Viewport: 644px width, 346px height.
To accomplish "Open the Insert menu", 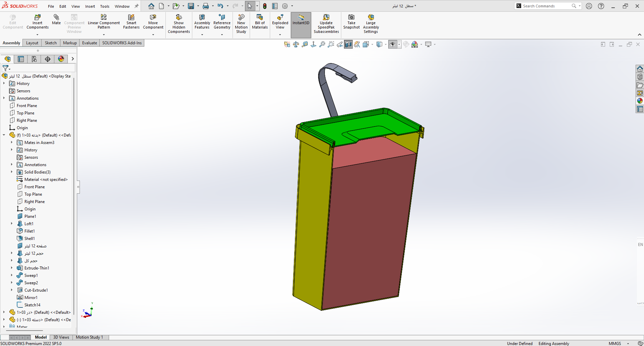I will pos(90,6).
